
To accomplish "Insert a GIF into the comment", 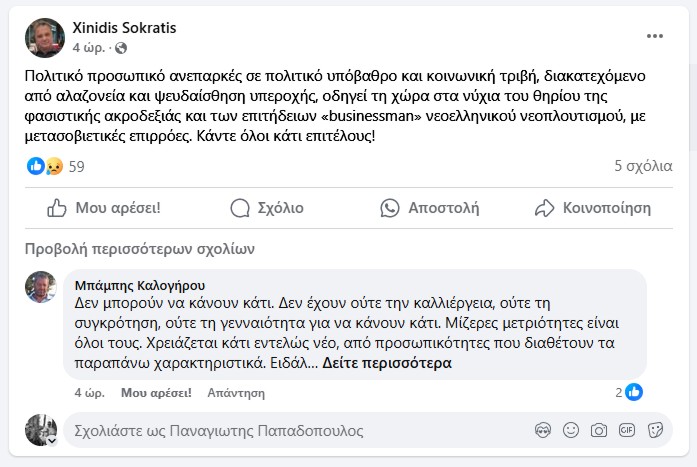I will [627, 430].
